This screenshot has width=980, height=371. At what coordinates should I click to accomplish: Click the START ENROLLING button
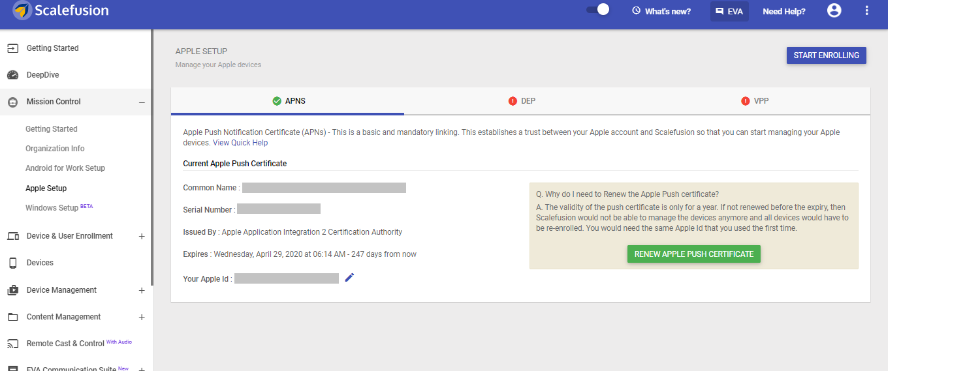[826, 55]
